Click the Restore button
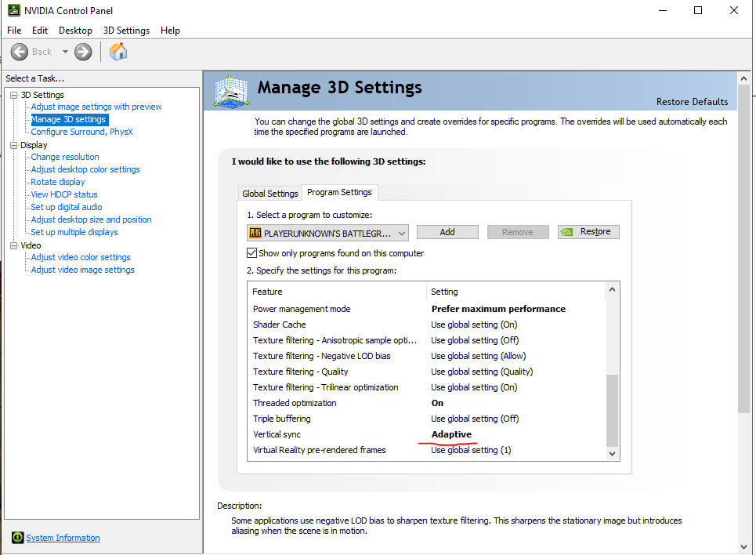This screenshot has width=756, height=555. [x=588, y=232]
